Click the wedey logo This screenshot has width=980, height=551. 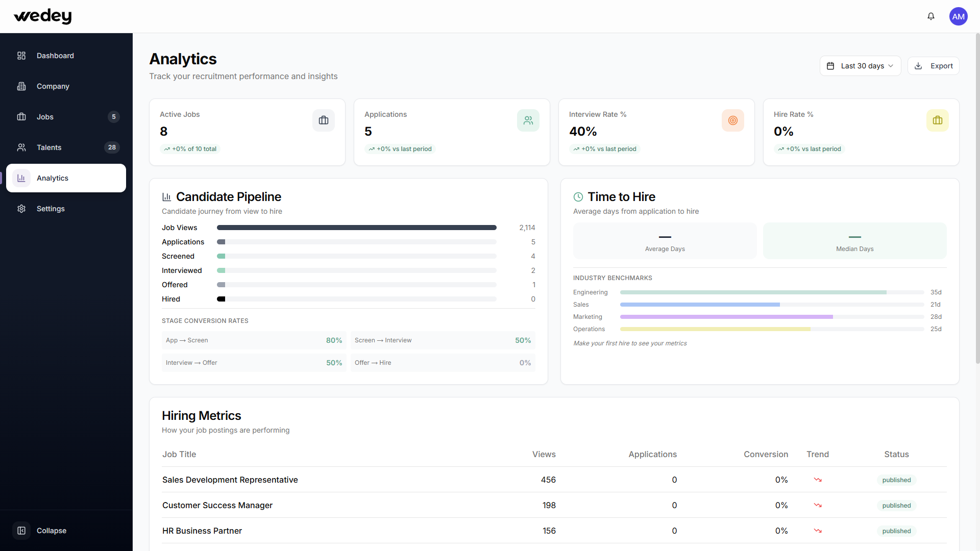(x=43, y=16)
